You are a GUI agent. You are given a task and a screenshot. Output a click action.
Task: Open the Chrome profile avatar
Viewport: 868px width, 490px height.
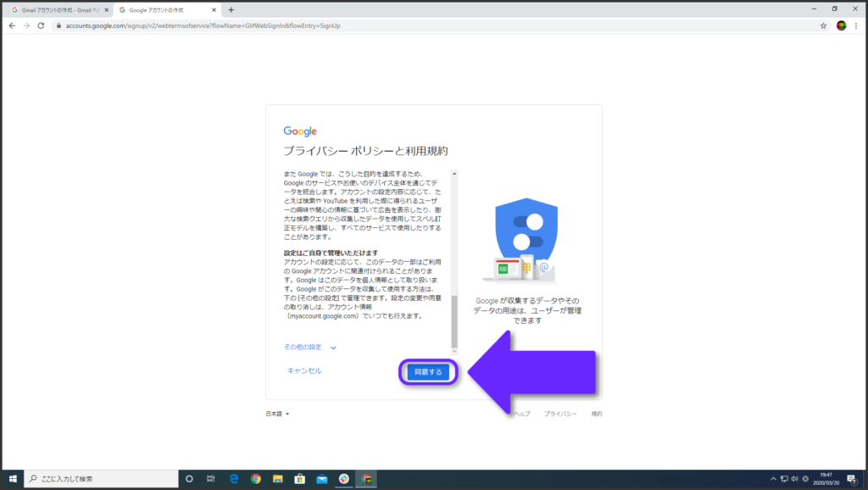coord(841,25)
